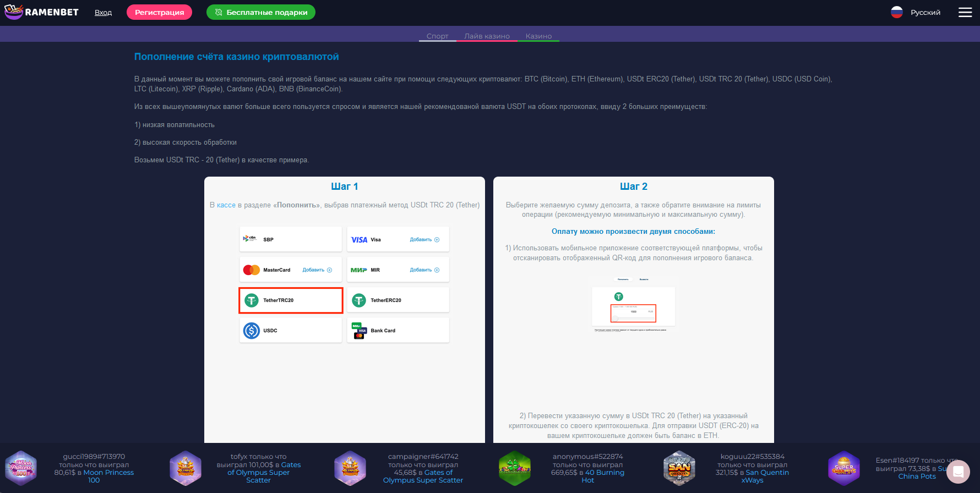
Task: Click Добавить next to MasterCard
Action: click(317, 270)
